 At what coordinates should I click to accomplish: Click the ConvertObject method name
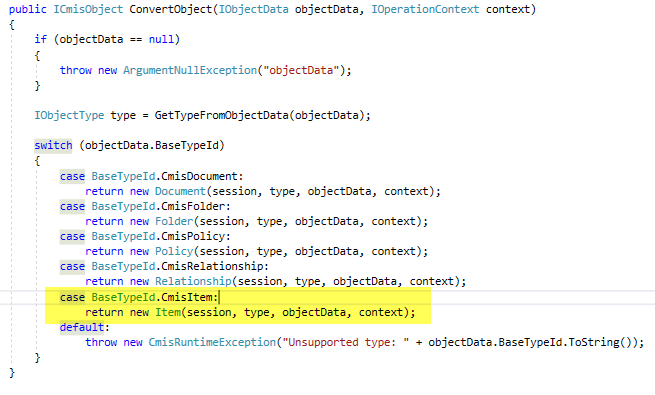[x=171, y=9]
